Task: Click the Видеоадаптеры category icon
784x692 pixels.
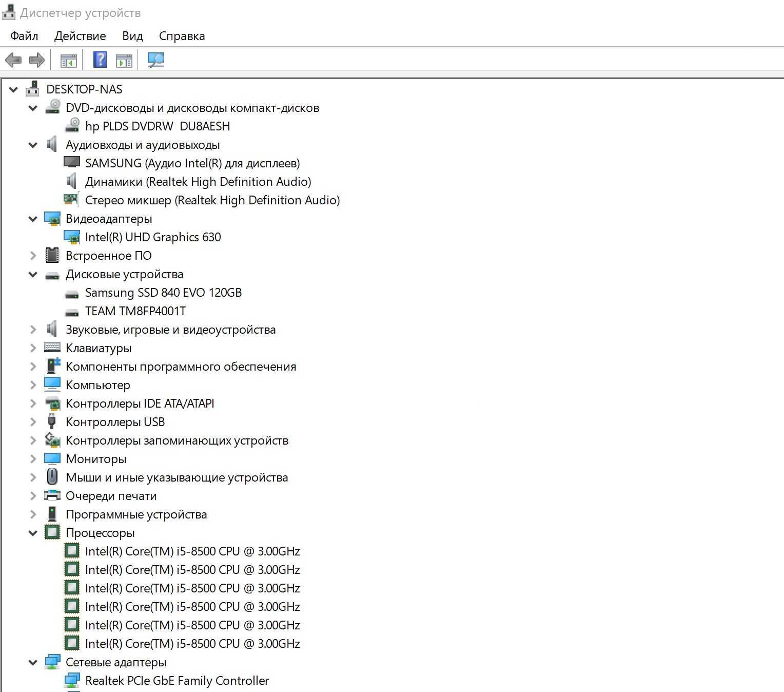Action: (52, 219)
